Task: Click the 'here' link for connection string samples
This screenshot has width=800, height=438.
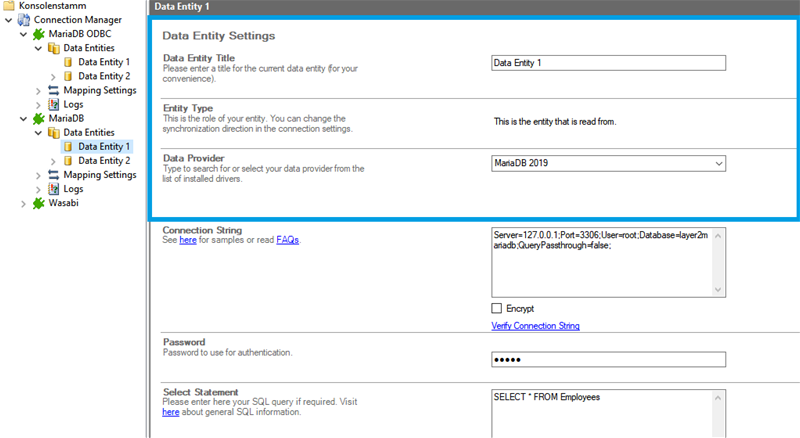Action: point(188,240)
